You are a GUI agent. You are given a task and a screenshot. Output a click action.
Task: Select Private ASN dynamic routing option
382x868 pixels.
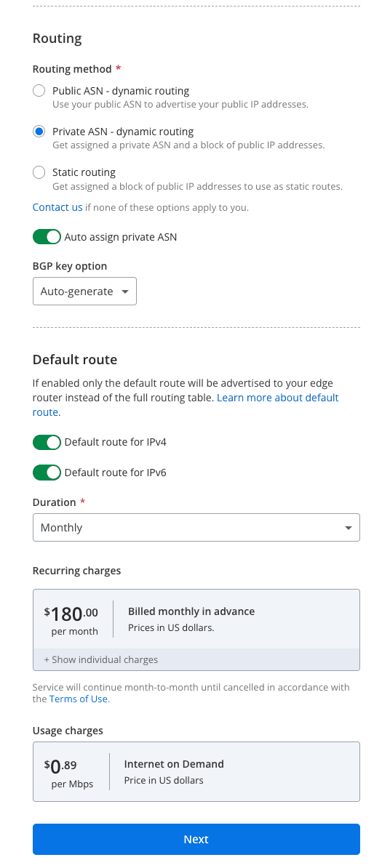click(39, 132)
